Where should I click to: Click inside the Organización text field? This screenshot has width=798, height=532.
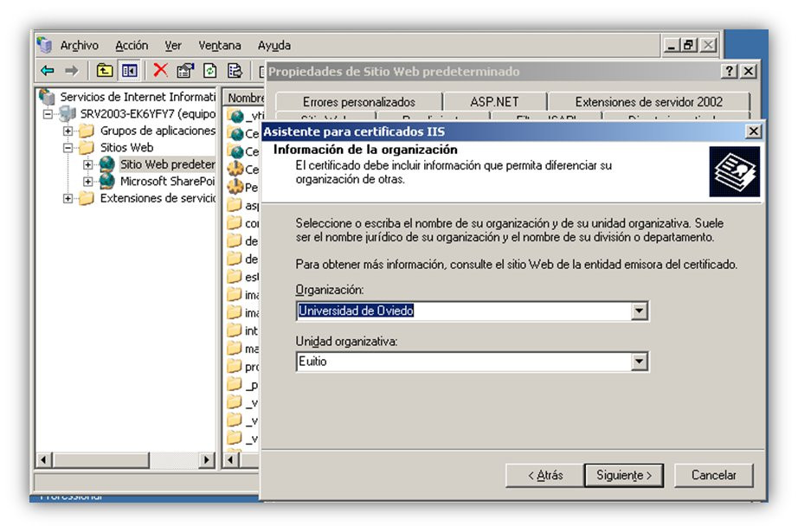[463, 311]
